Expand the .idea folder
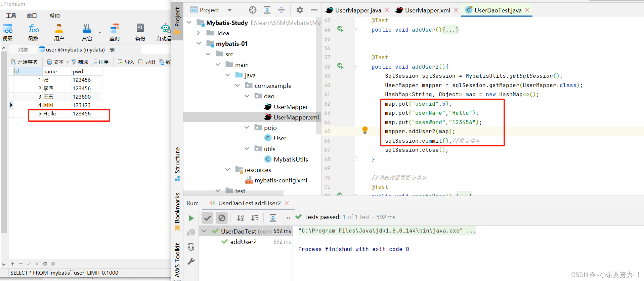 coord(199,33)
